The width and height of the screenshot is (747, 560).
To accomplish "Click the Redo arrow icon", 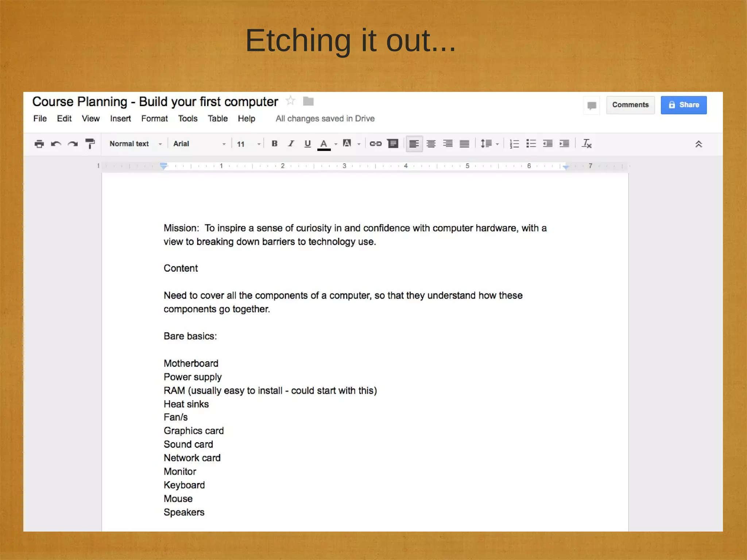I will pos(73,144).
